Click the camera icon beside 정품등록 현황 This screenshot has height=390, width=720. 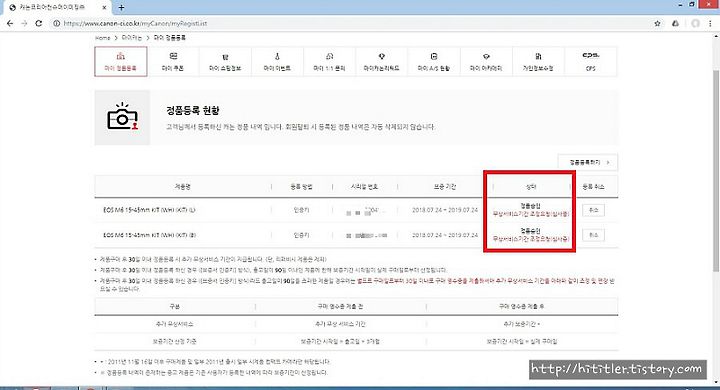point(122,118)
